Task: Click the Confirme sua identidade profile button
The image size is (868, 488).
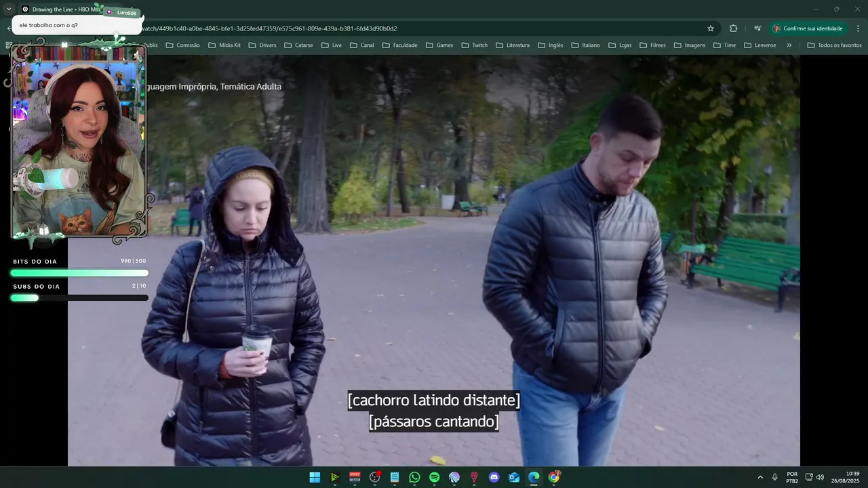Action: tap(807, 28)
